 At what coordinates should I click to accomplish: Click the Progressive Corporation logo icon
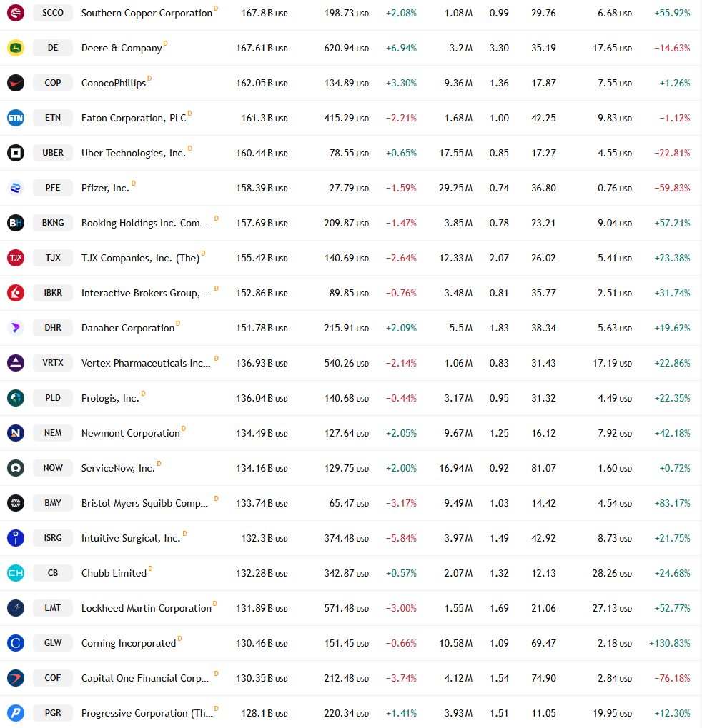click(x=16, y=713)
